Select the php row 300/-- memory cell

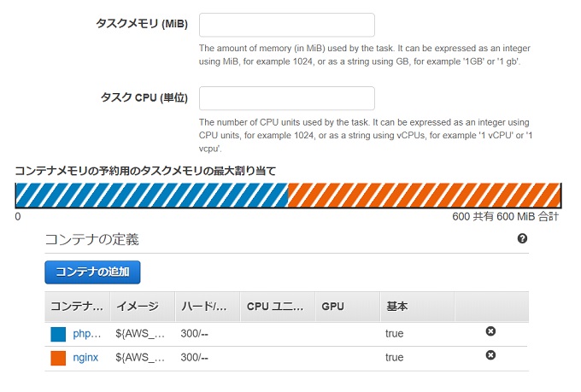click(x=194, y=334)
